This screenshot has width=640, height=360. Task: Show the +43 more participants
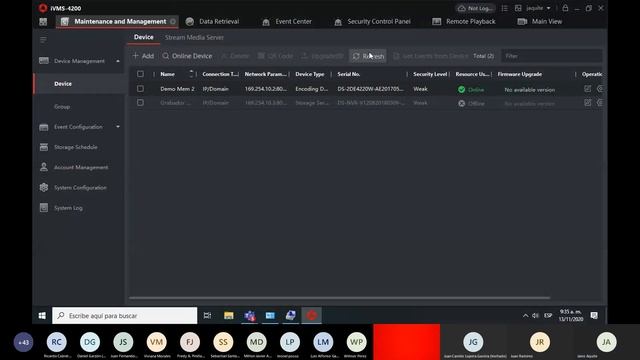[23, 342]
